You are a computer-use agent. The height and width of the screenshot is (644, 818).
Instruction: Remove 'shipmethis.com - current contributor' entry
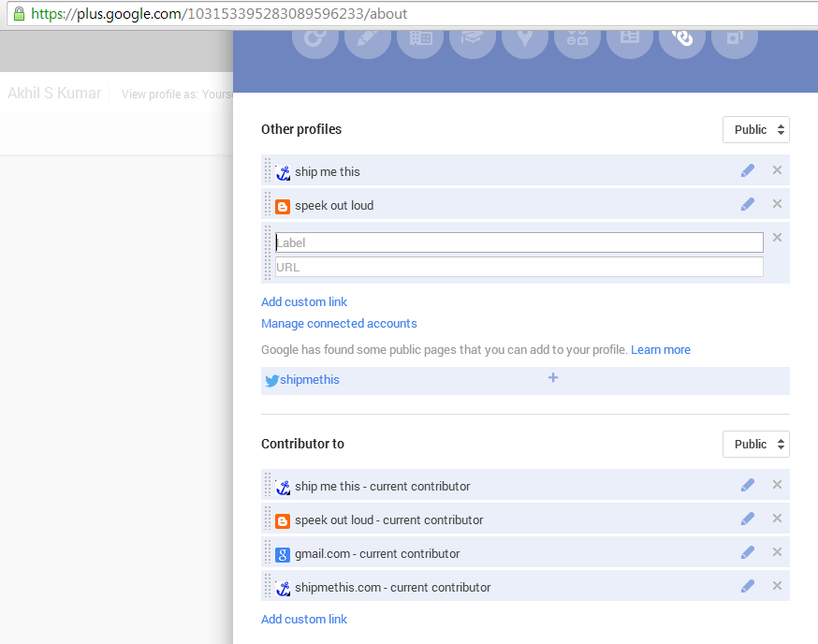pos(778,586)
